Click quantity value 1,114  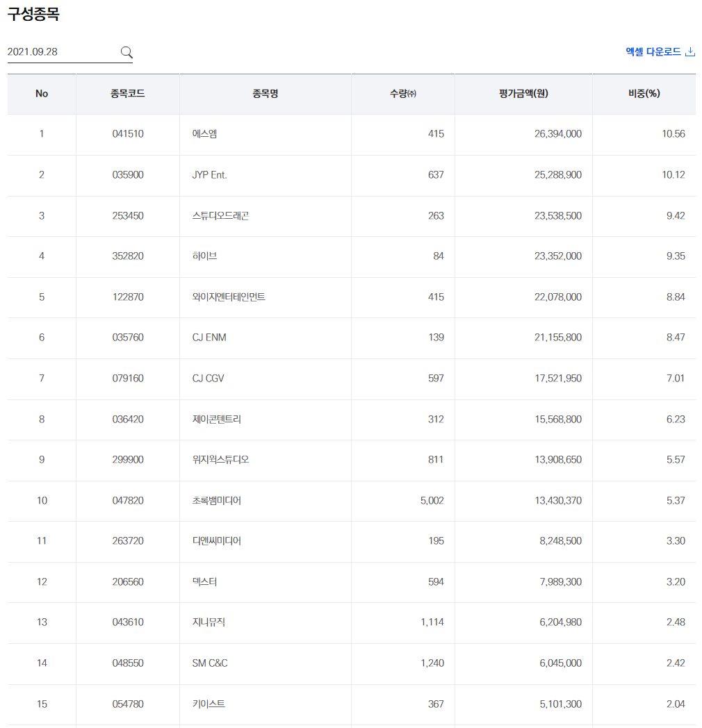click(x=432, y=622)
